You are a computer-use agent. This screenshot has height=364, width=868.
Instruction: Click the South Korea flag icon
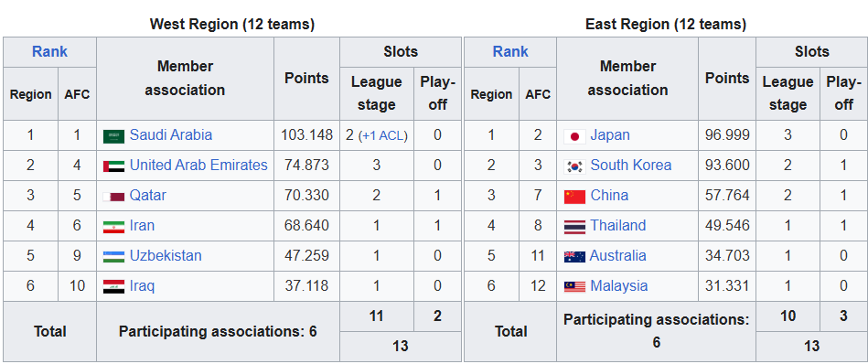click(574, 166)
